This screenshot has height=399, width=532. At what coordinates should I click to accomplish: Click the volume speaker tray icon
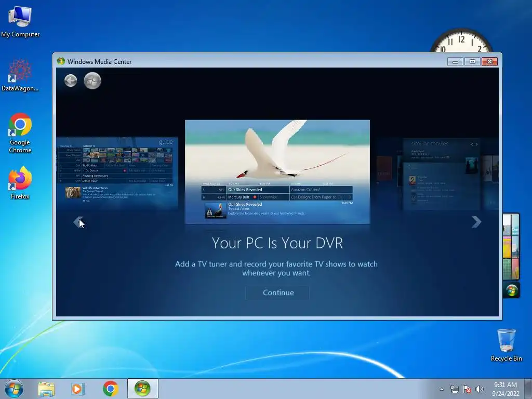tap(480, 389)
